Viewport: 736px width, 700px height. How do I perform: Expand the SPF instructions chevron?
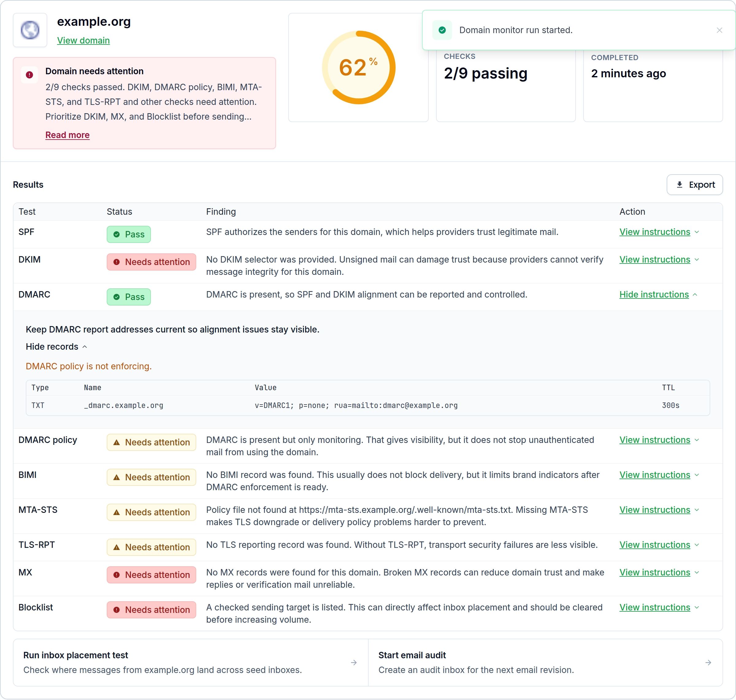pos(696,232)
